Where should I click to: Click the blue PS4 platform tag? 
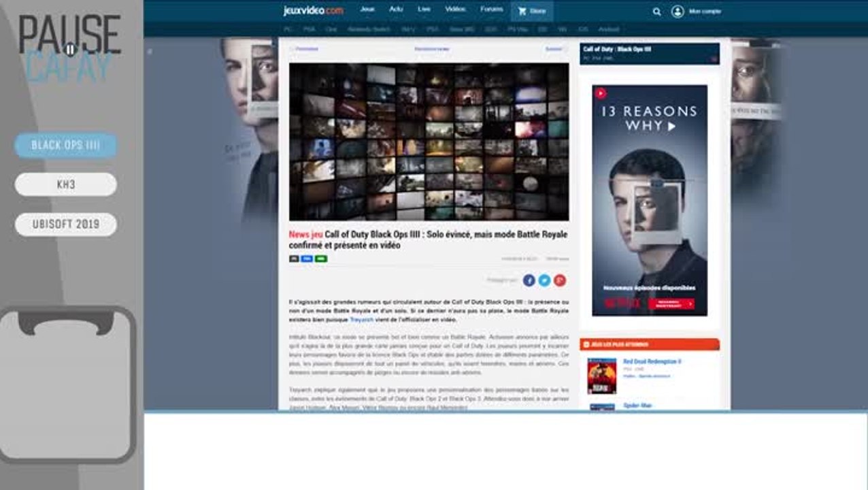pyautogui.click(x=307, y=259)
